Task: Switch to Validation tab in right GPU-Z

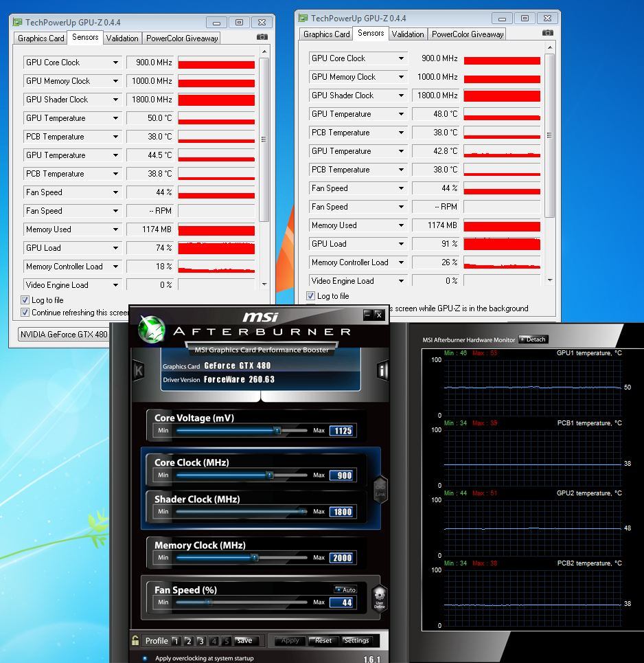Action: click(408, 34)
